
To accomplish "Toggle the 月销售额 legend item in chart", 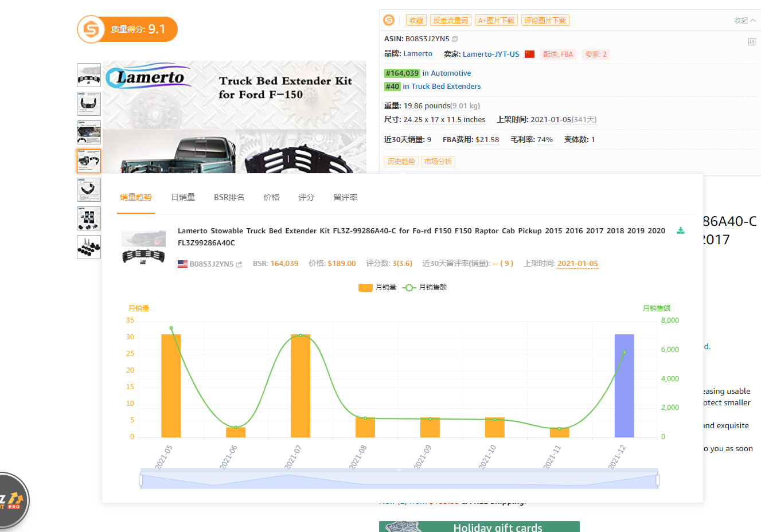I will click(425, 287).
